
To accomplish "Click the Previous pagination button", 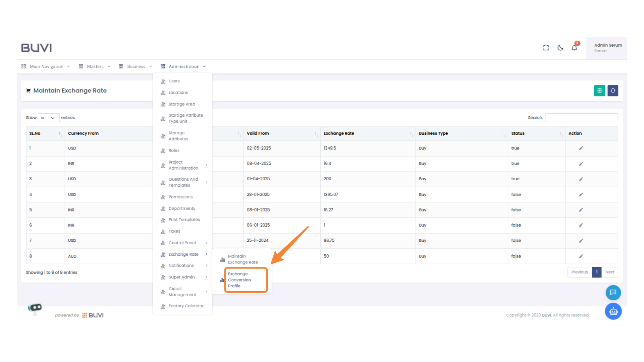I will tap(579, 272).
